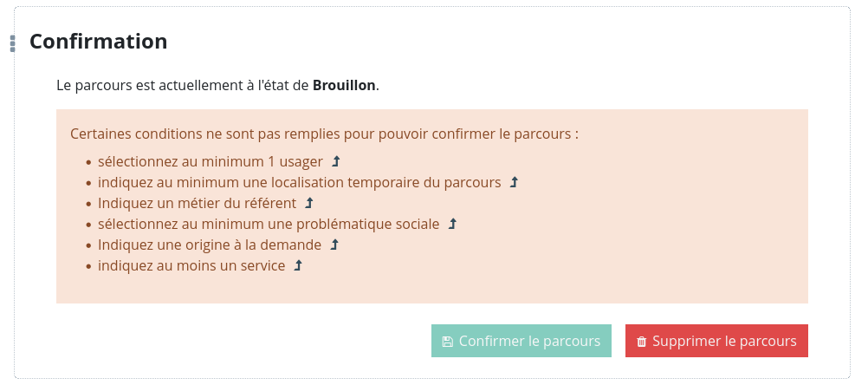Click the arrow beside "localisation temporaire du parcours"
Image resolution: width=868 pixels, height=385 pixels.
click(x=514, y=182)
